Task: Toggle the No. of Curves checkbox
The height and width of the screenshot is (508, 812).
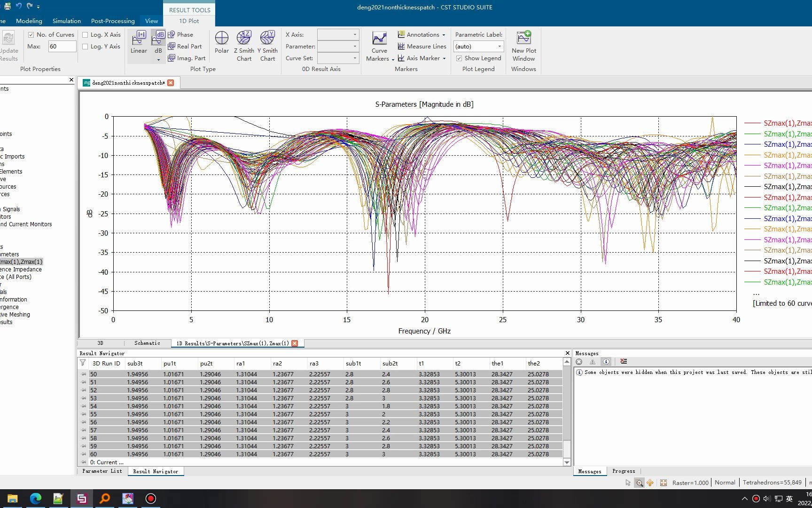Action: coord(31,35)
